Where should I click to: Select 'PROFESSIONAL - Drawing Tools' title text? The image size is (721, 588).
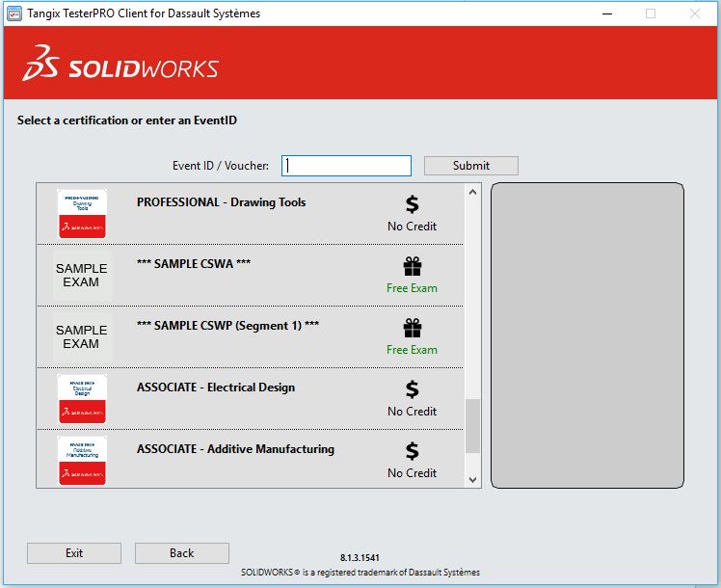coord(221,202)
